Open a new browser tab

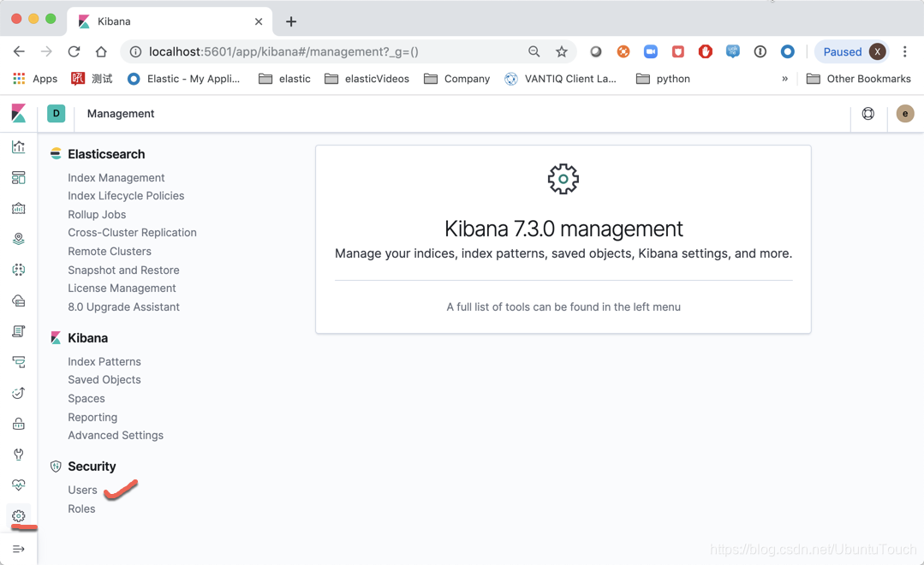[x=291, y=21]
